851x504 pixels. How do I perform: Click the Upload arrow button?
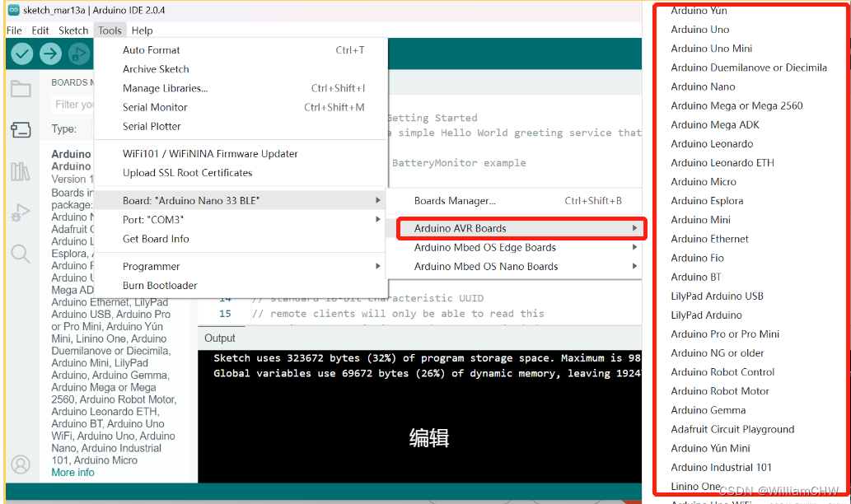tap(50, 54)
